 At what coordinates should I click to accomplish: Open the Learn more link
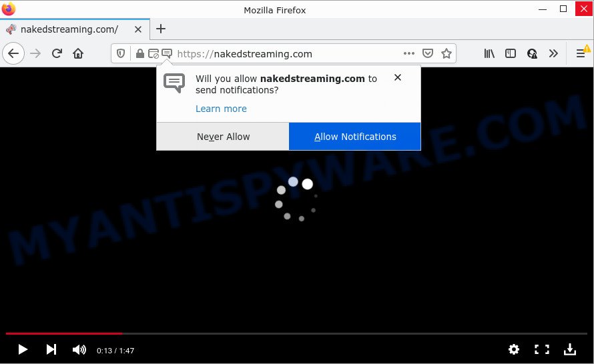[x=221, y=109]
